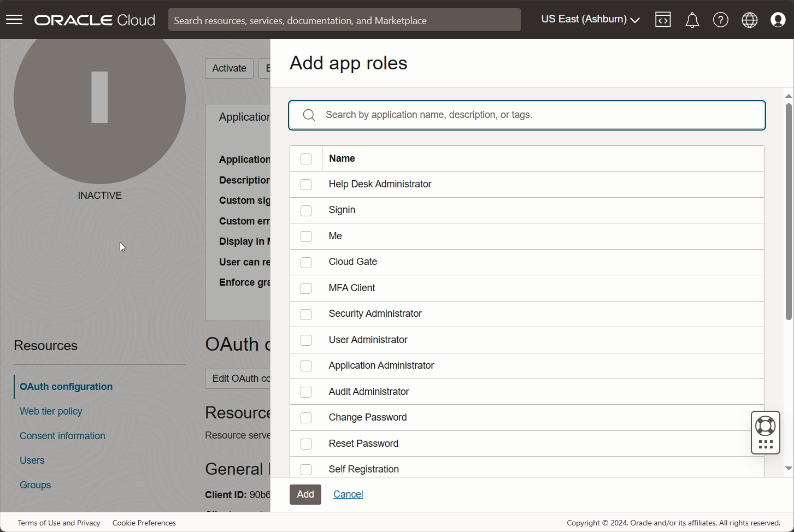Viewport: 794px width, 532px height.
Task: Check the Help Desk Administrator role
Action: [x=305, y=184]
